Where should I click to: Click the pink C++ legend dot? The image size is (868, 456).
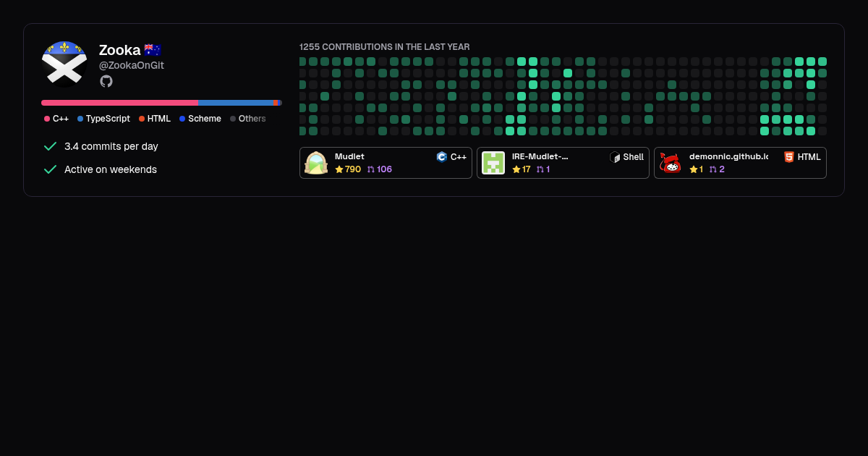click(47, 119)
